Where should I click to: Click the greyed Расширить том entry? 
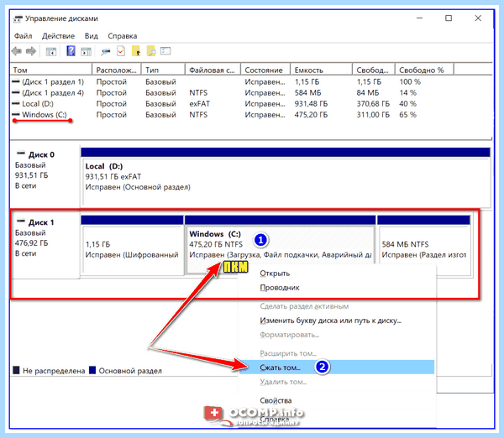click(x=337, y=353)
